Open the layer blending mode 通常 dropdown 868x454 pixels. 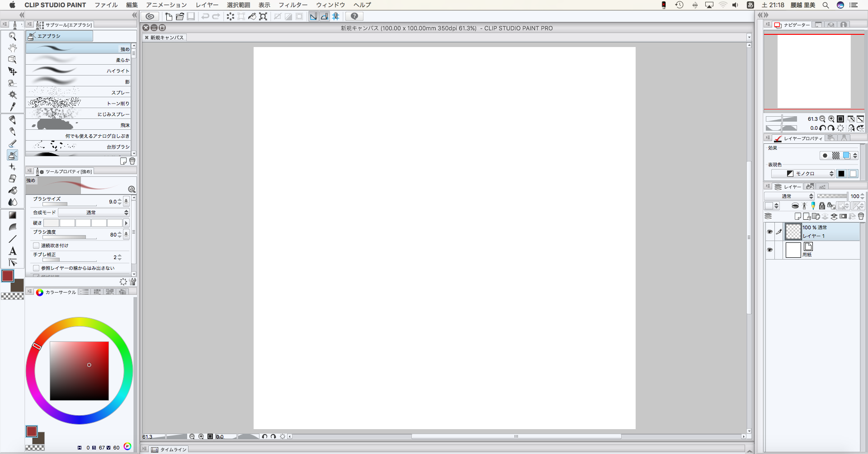(x=789, y=196)
